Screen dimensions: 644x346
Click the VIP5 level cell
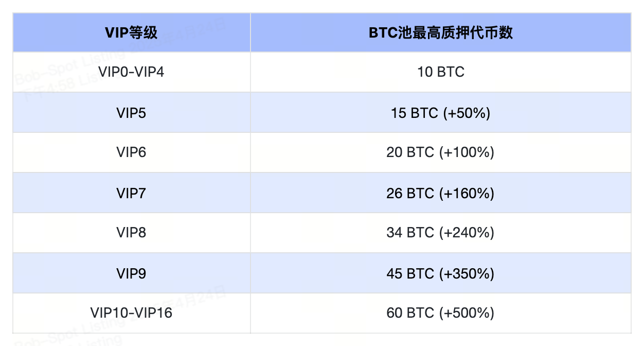click(131, 112)
